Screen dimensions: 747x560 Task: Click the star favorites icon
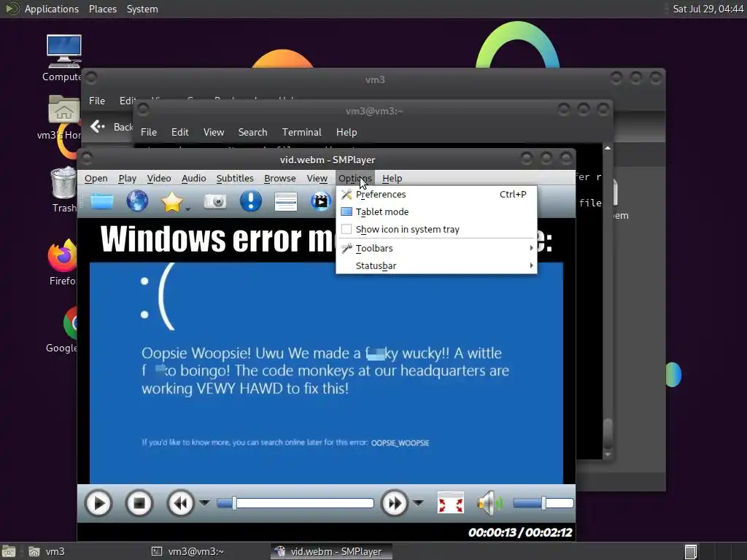[x=171, y=202]
